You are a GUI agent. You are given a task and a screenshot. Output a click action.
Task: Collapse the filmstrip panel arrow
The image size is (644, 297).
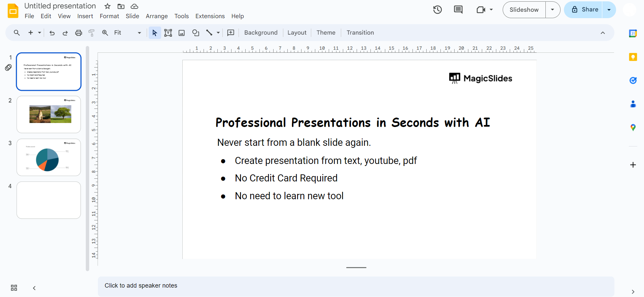pyautogui.click(x=34, y=288)
